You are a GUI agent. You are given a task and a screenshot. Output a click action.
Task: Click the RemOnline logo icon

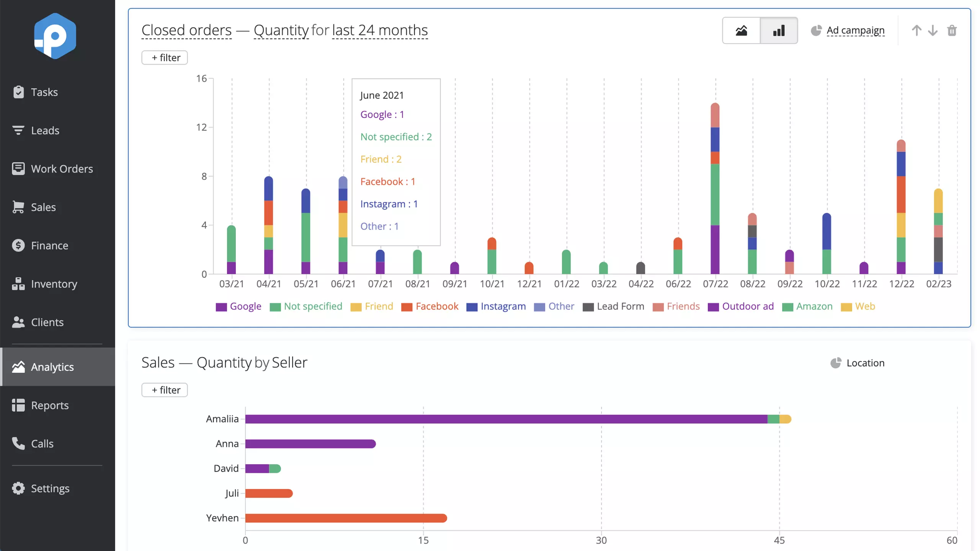coord(55,36)
